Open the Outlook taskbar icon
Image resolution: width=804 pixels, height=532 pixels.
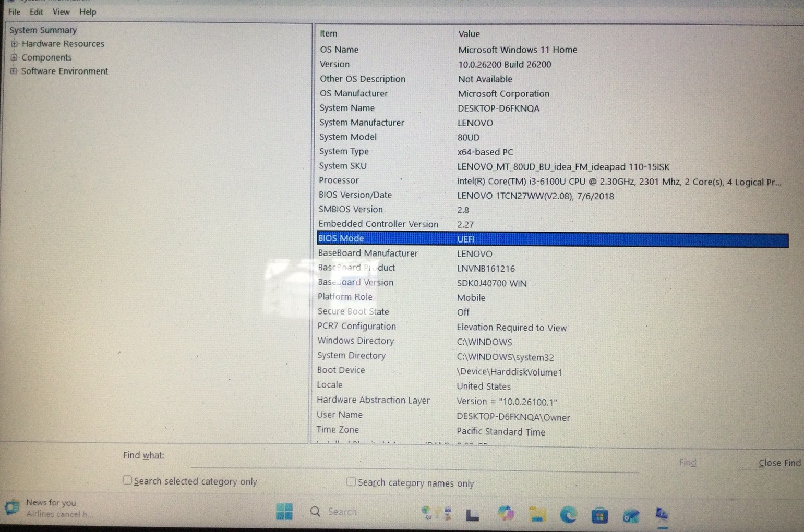pyautogui.click(x=631, y=516)
